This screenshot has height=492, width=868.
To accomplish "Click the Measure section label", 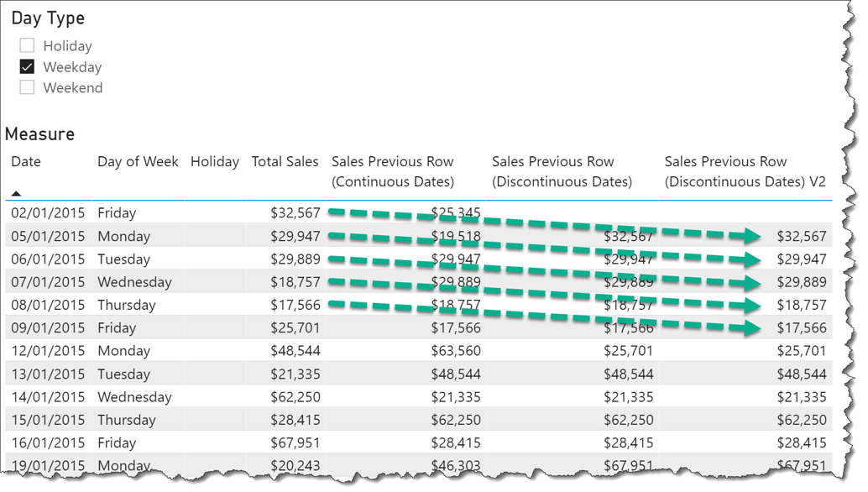I will 39,133.
